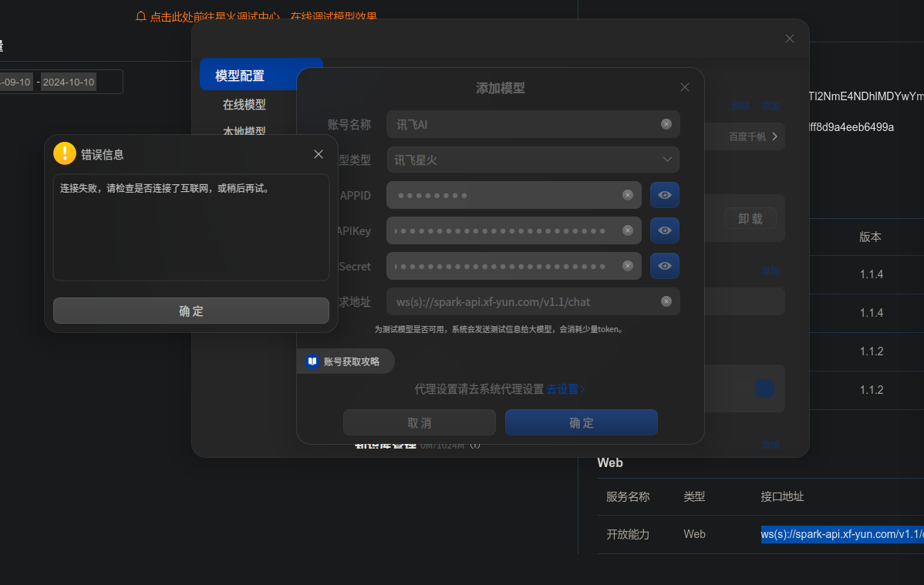
Task: Click the 版本 column header
Action: pyautogui.click(x=870, y=237)
